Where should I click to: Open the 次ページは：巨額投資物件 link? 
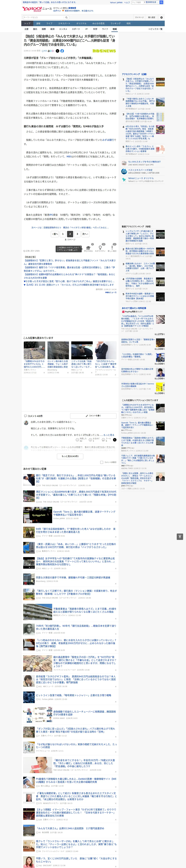point(70,227)
